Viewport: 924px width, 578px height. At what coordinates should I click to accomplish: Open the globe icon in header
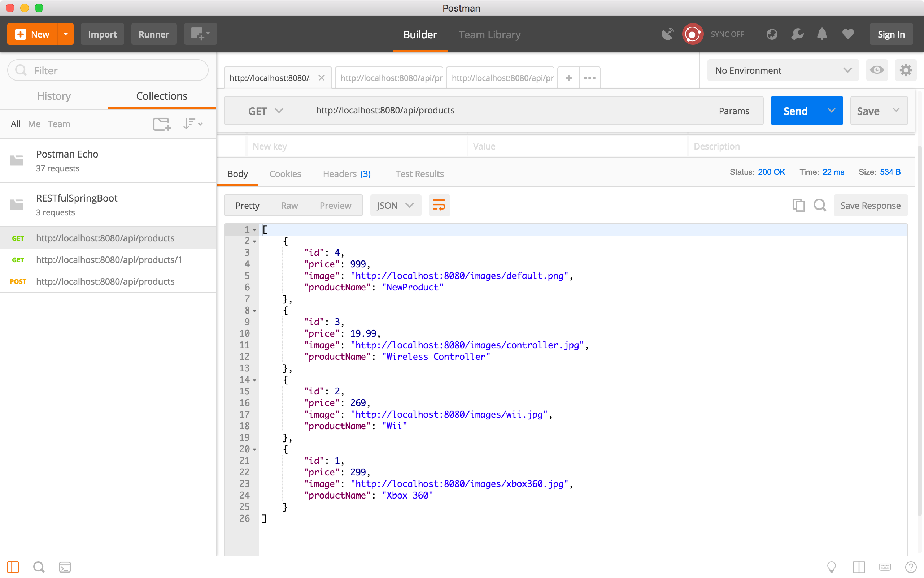point(772,34)
